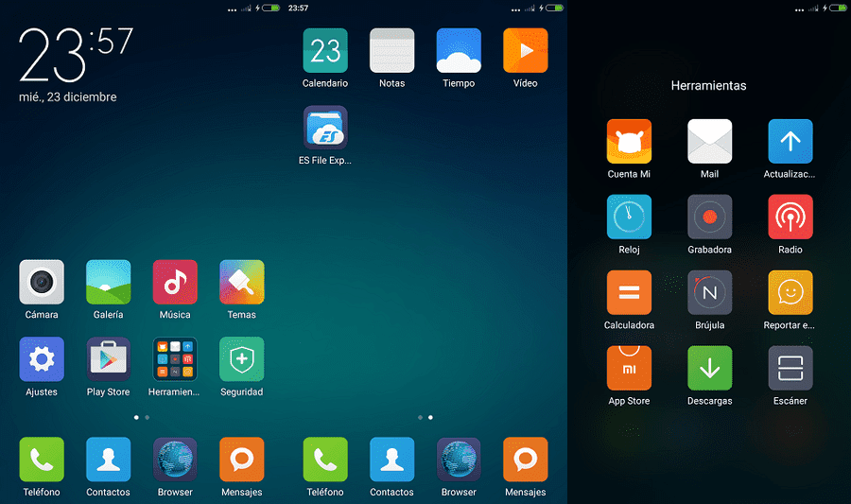851x504 pixels.
Task: Open the Radio app
Action: click(790, 217)
